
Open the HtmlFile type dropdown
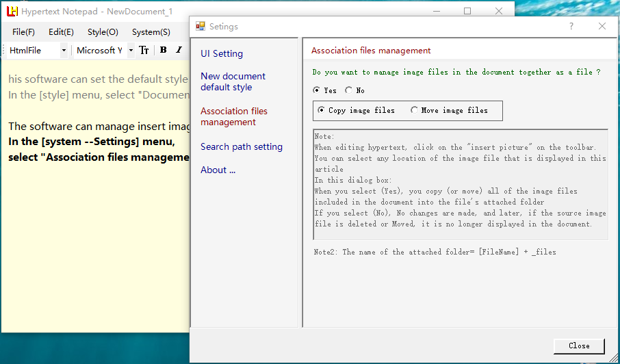(x=64, y=51)
